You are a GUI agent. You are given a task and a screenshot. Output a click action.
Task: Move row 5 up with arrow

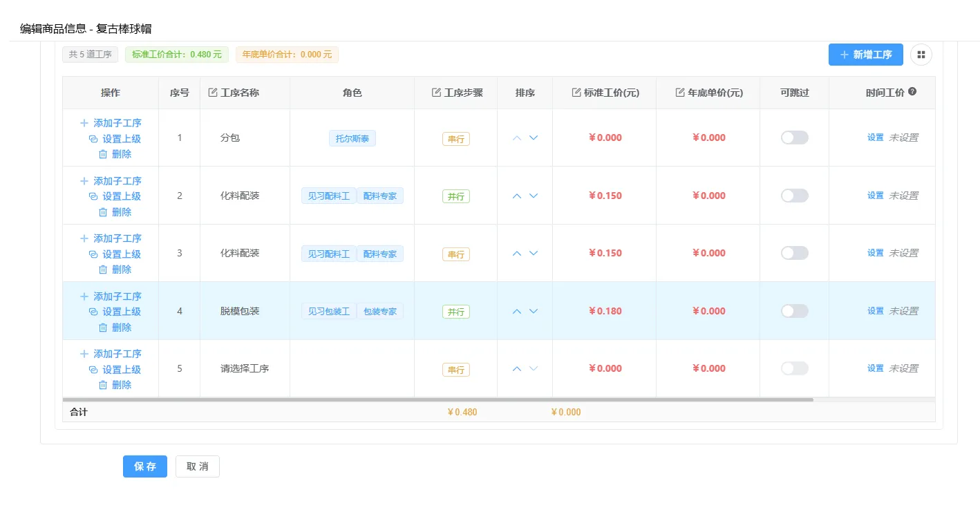(517, 368)
